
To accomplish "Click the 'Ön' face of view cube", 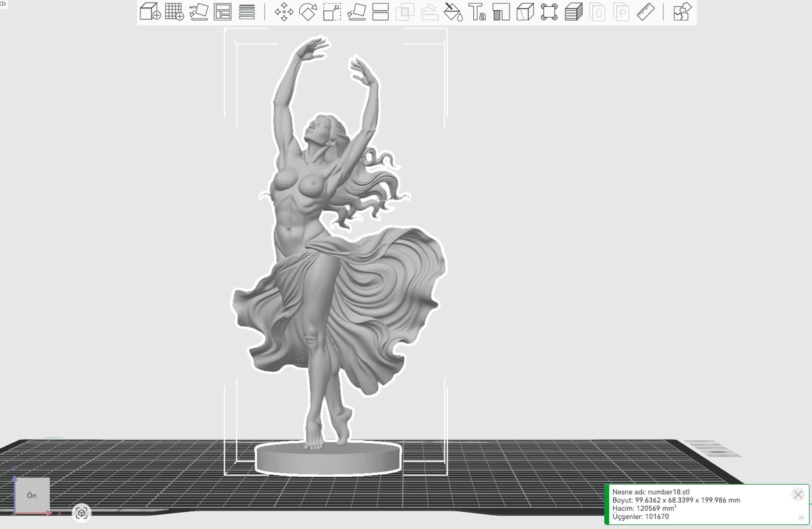I will 32,495.
